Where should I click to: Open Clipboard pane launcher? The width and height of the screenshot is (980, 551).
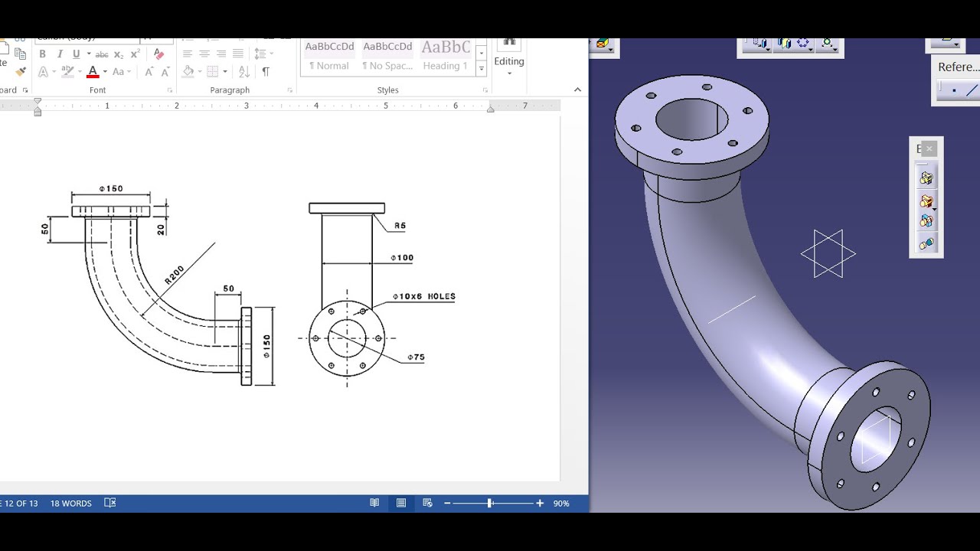coord(25,90)
